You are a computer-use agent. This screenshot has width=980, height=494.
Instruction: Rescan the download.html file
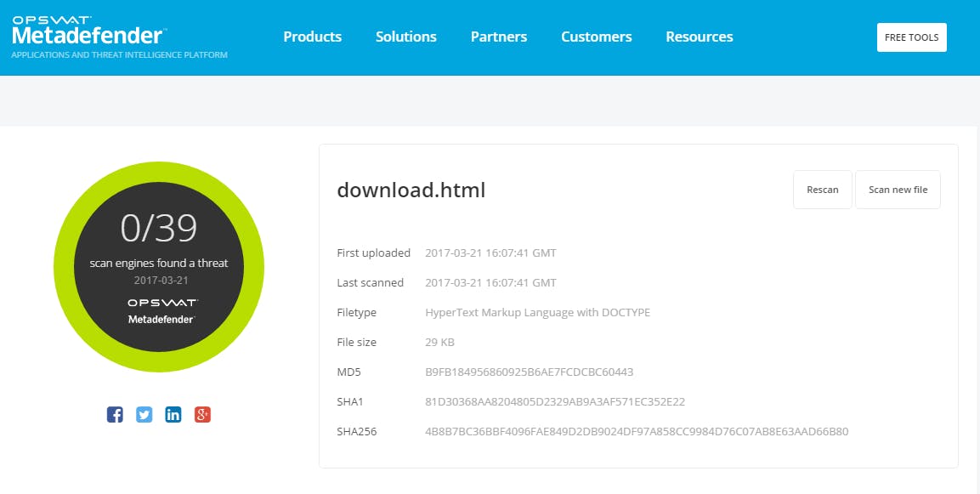click(x=822, y=189)
